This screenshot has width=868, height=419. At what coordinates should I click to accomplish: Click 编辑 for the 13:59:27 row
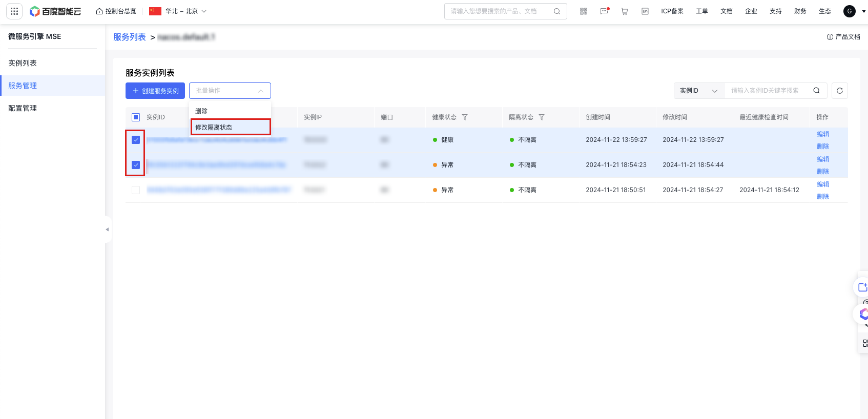823,134
